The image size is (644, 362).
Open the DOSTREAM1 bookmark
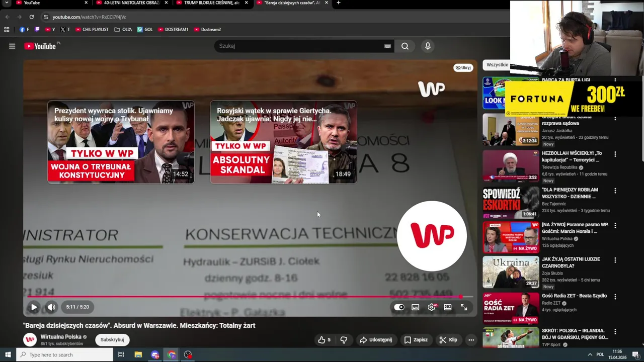click(173, 29)
